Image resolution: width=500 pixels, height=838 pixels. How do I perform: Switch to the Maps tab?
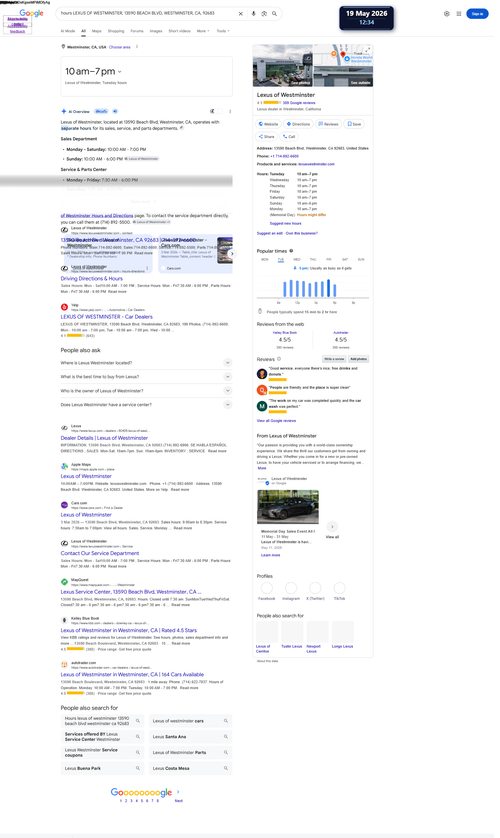pyautogui.click(x=97, y=31)
